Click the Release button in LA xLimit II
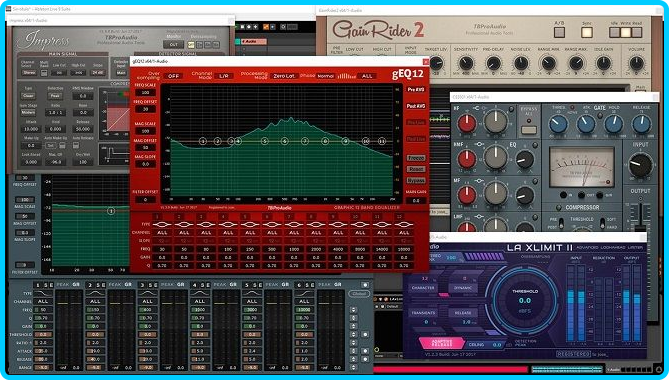This screenshot has height=380, width=669. 462,313
